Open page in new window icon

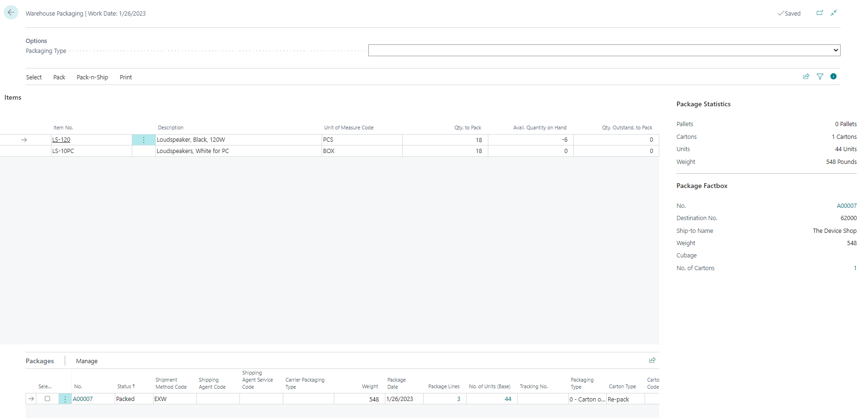tap(819, 13)
